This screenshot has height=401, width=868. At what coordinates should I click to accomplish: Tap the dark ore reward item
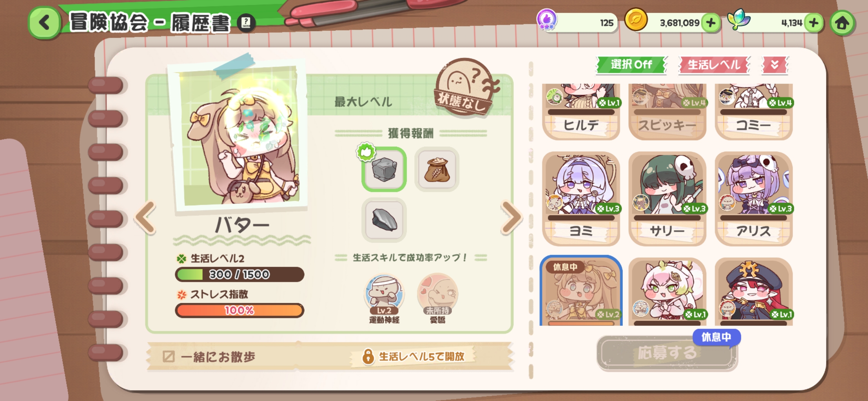[384, 220]
